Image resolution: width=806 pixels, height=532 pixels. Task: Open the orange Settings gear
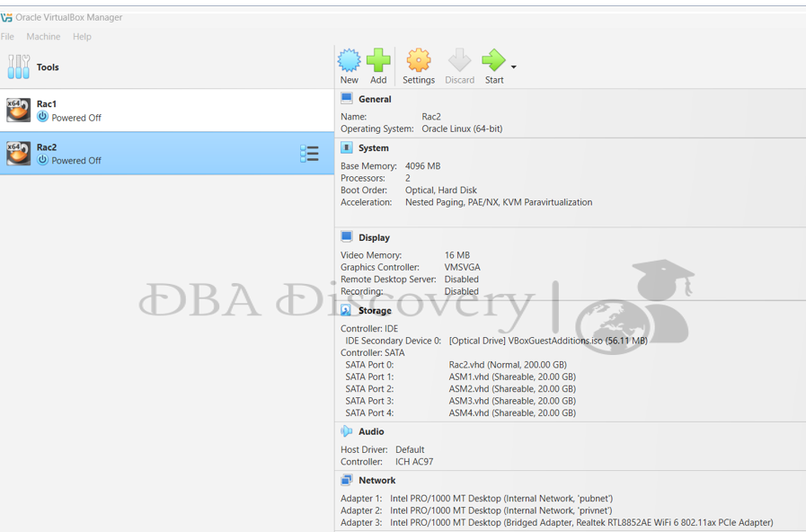419,60
